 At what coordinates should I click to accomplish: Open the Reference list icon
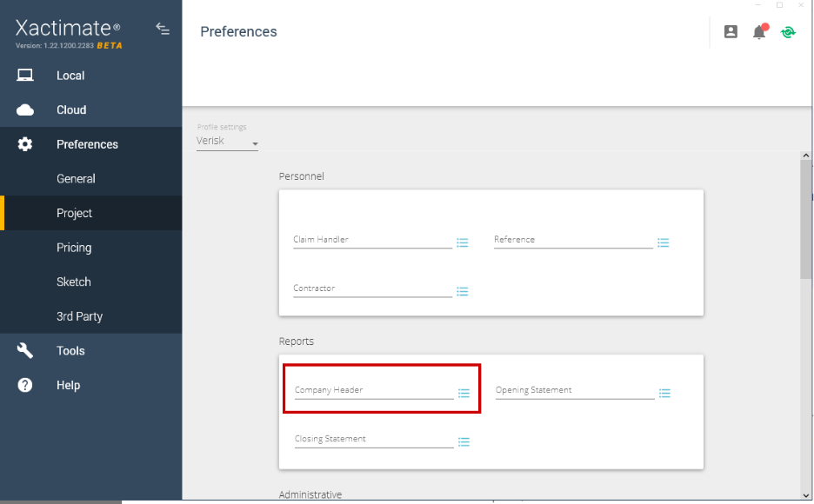click(664, 243)
